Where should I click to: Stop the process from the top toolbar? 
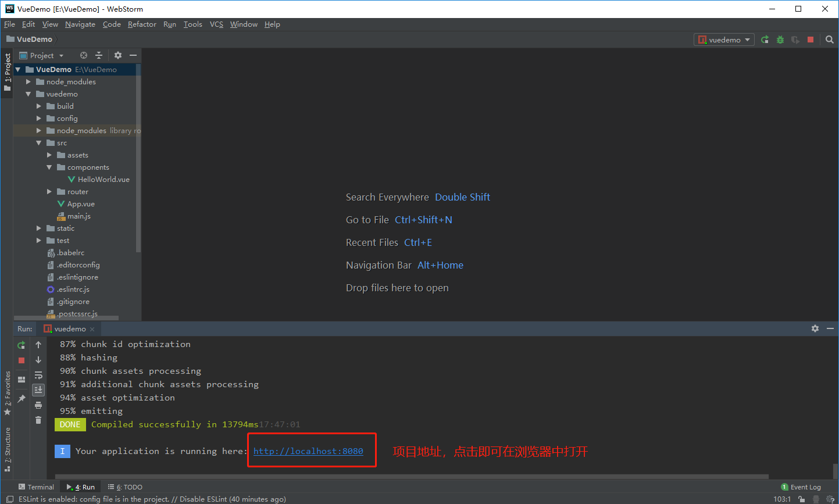point(811,40)
